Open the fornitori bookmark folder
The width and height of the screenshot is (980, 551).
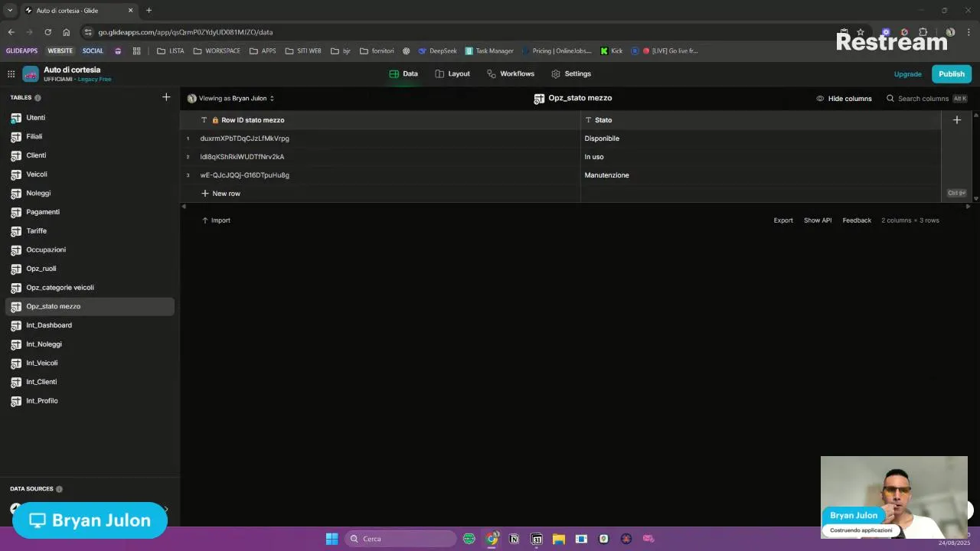coord(377,51)
